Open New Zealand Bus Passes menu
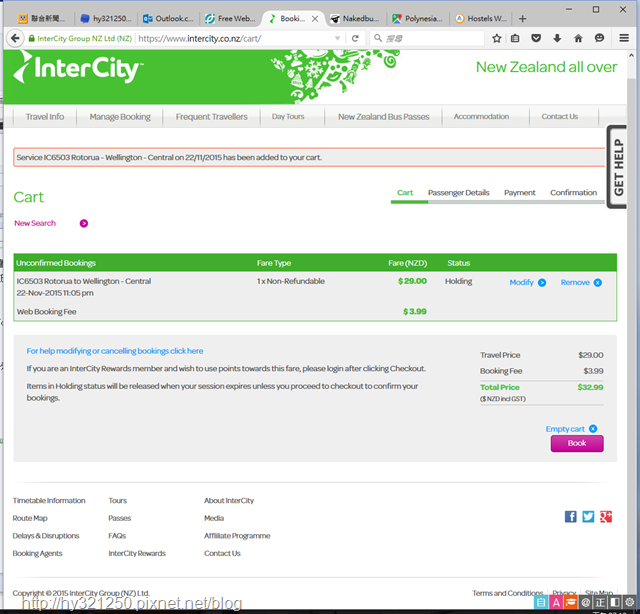Image resolution: width=640 pixels, height=614 pixels. [384, 117]
